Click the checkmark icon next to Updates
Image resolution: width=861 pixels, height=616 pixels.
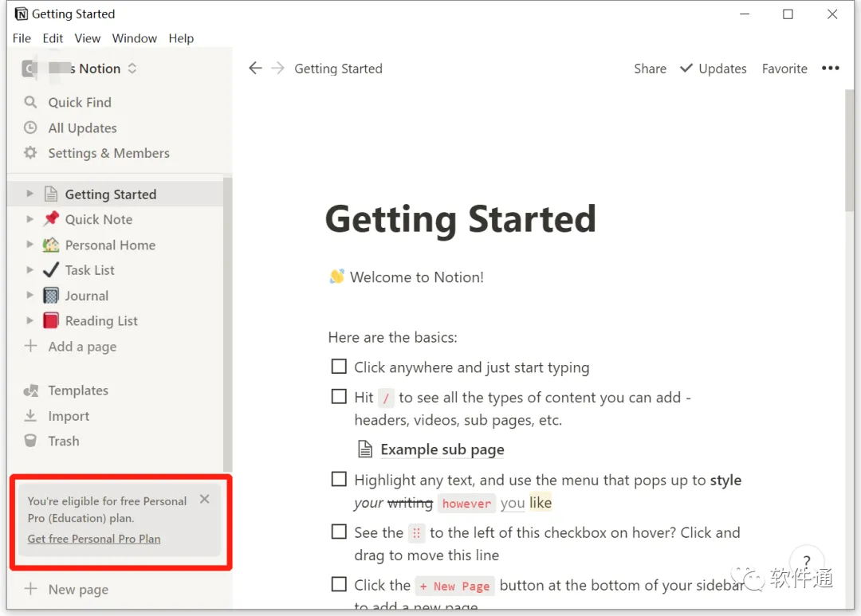pyautogui.click(x=686, y=68)
